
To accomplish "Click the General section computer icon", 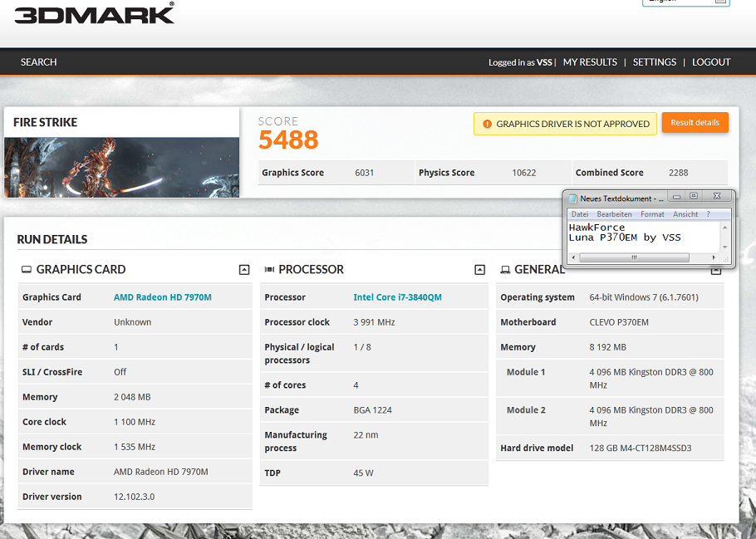I will (505, 269).
